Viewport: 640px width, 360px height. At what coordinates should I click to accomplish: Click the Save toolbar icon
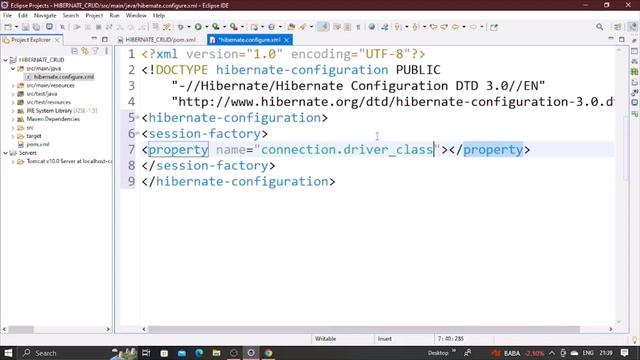click(x=25, y=27)
